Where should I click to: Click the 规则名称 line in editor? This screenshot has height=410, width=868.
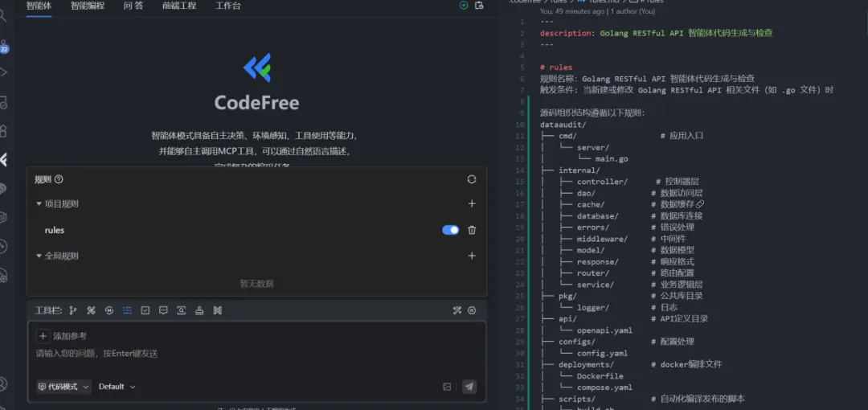[647, 79]
